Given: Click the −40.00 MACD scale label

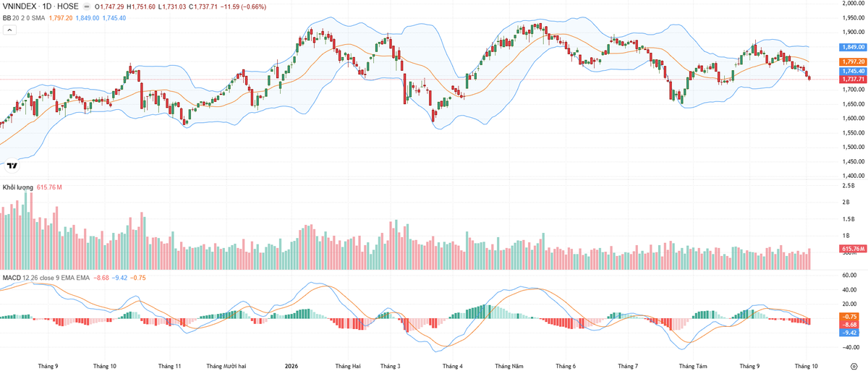Looking at the screenshot, I should 851,346.
